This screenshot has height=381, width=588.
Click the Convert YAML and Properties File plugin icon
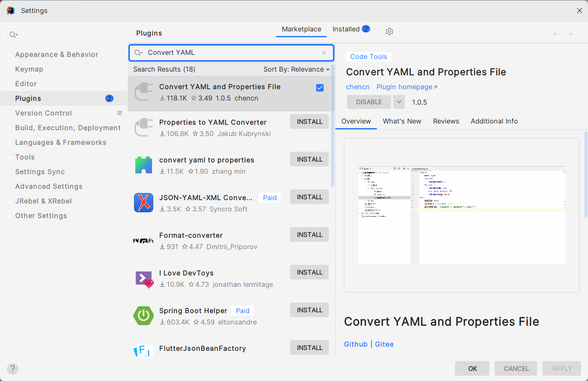pyautogui.click(x=144, y=92)
